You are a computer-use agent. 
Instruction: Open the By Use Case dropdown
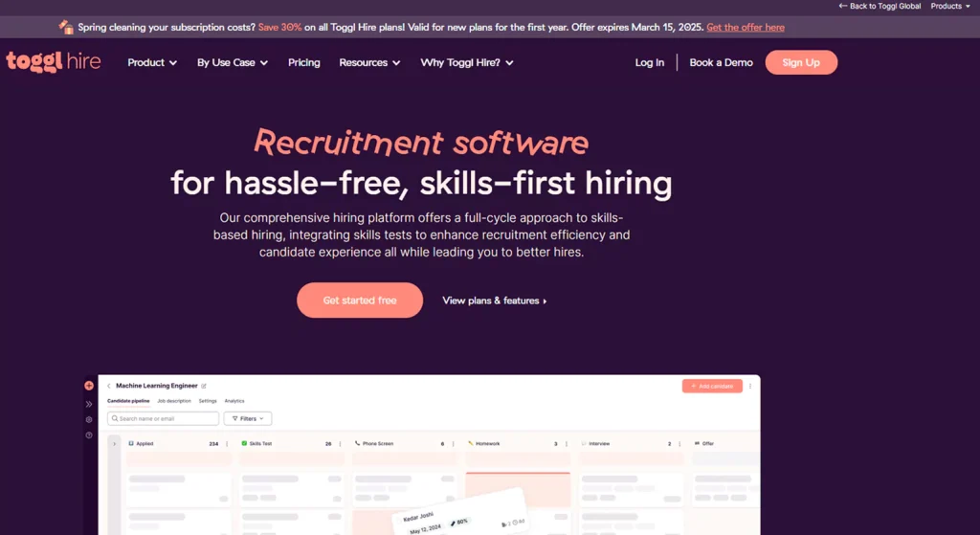point(233,63)
